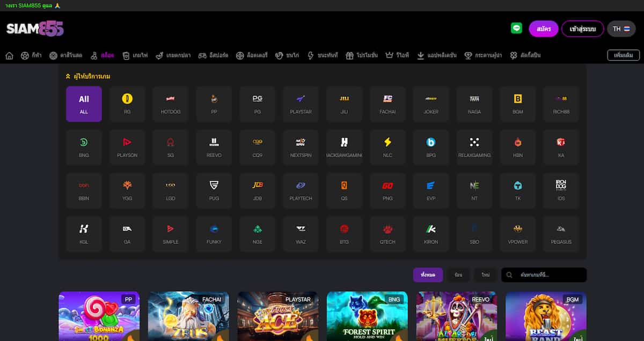The height and width of the screenshot is (341, 644).
Task: Select the CQ9 provider tile
Action: click(x=258, y=147)
